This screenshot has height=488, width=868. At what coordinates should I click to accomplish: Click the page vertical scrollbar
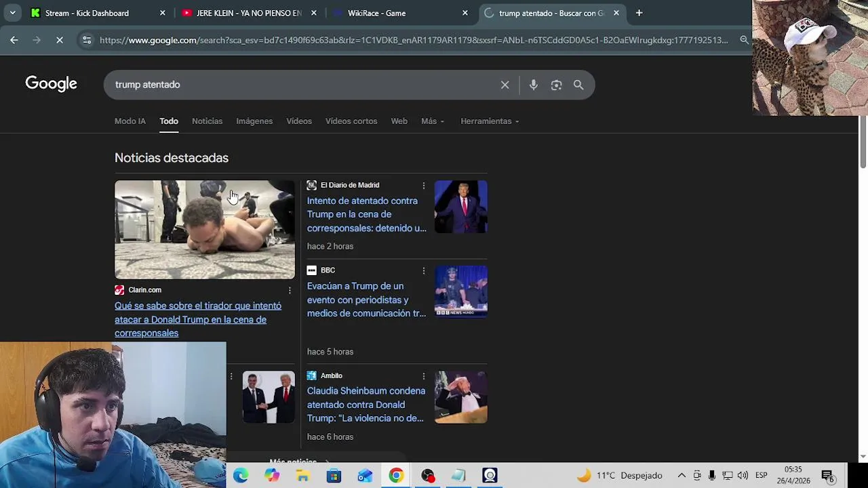pos(863,143)
